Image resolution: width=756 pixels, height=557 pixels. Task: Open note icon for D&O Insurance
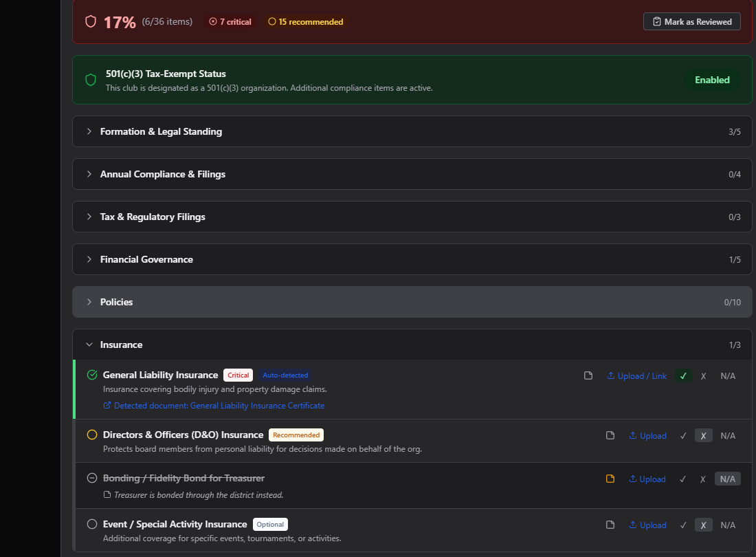[x=610, y=435]
